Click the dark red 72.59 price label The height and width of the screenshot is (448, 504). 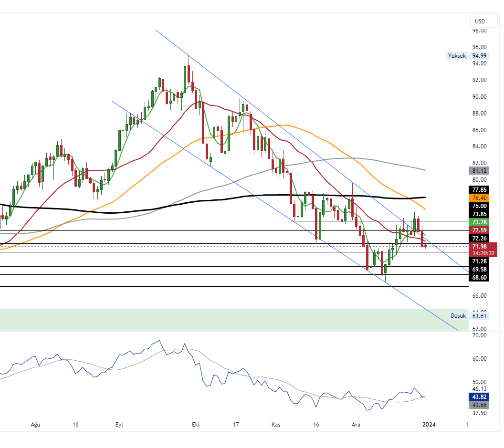pos(479,230)
